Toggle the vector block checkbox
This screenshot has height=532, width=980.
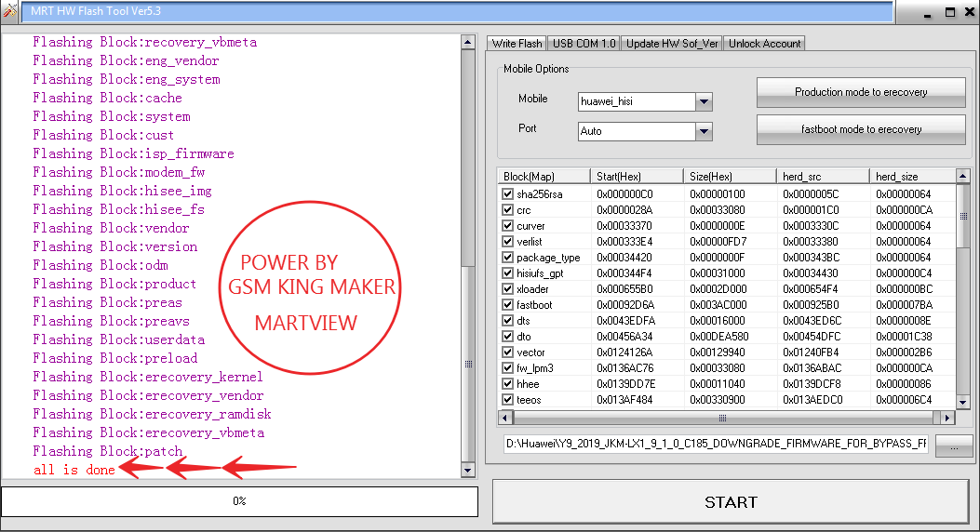pos(507,352)
